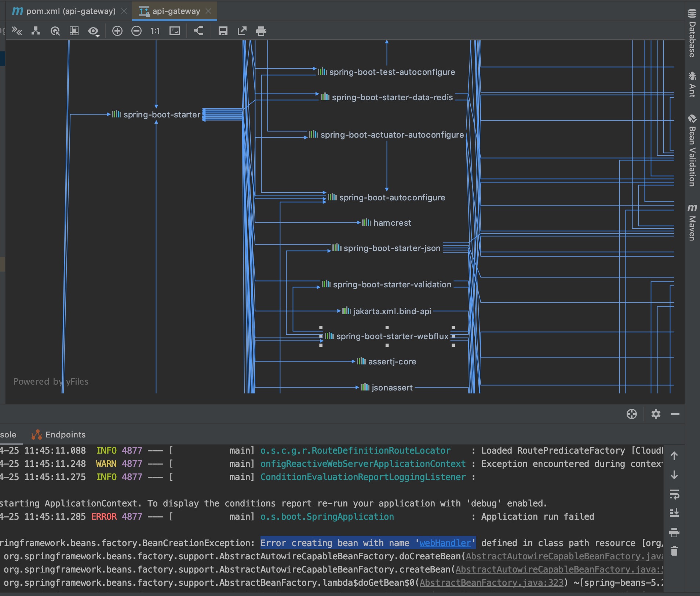Open the eye icon visibility dropdown
Image resolution: width=700 pixels, height=596 pixels.
point(94,32)
